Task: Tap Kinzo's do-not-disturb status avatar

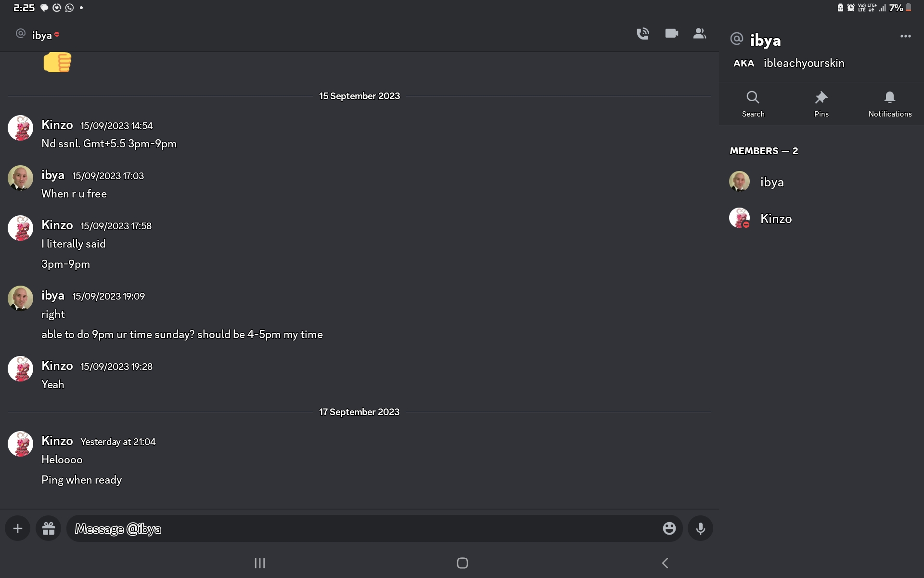Action: (x=740, y=218)
